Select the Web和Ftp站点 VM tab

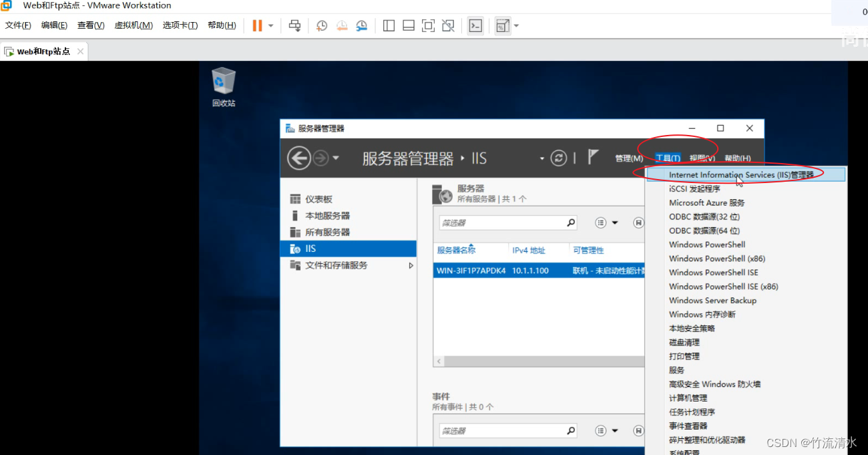click(x=43, y=51)
